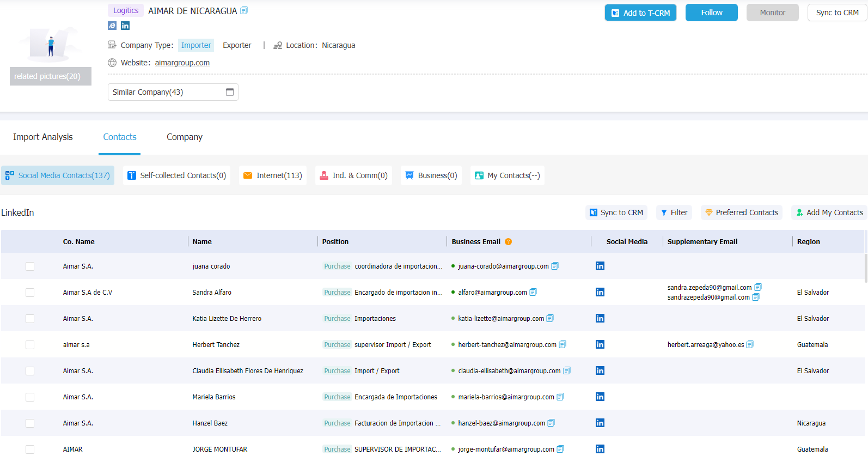Copy email herbert-tanchez@aimargroup.com icon
Image resolution: width=868 pixels, height=462 pixels.
(x=563, y=344)
